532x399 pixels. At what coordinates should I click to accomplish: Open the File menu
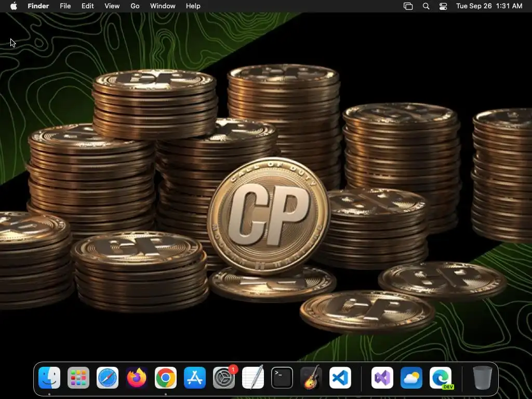[x=65, y=6]
